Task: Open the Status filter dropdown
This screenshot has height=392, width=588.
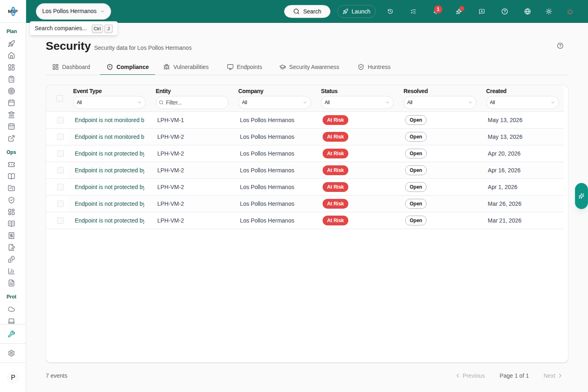Action: [x=357, y=102]
